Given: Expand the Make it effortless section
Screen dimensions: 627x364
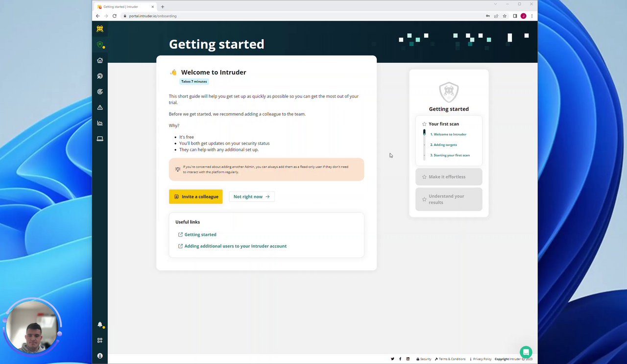Looking at the screenshot, I should (x=449, y=177).
